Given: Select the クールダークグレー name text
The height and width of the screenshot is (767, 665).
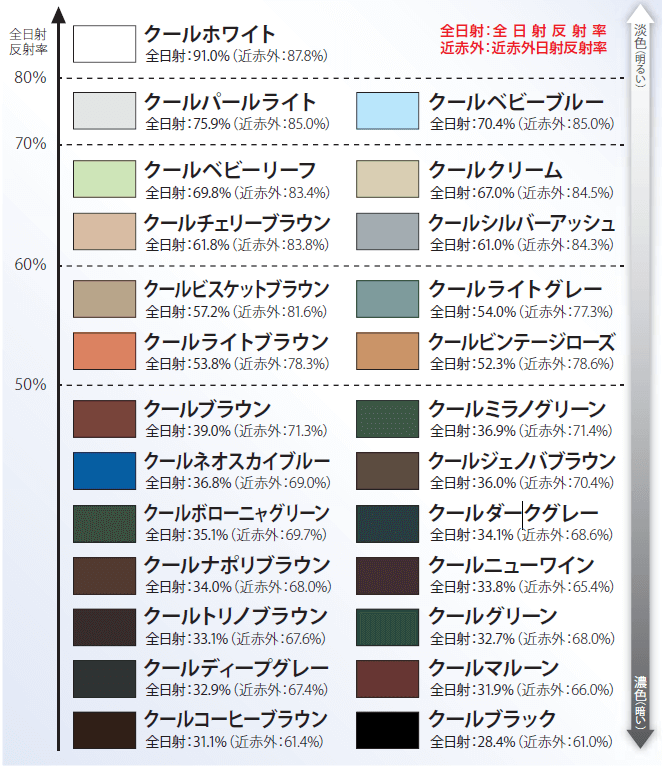Looking at the screenshot, I should pyautogui.click(x=512, y=514).
